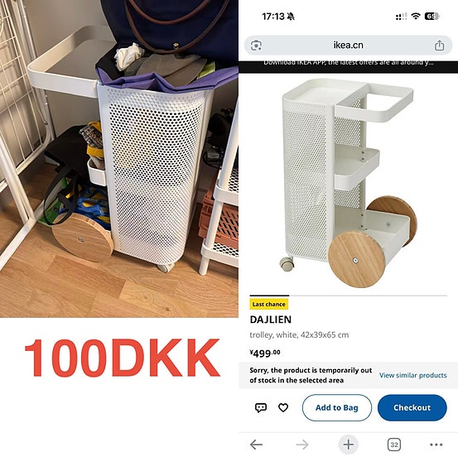Screen dimensions: 458x476
Task: Open a new tab with plus icon
Action: click(349, 445)
